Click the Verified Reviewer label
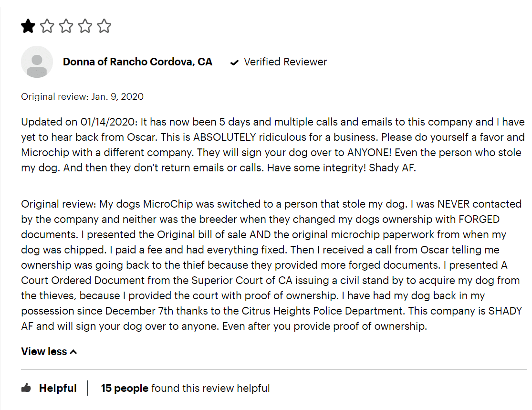The height and width of the screenshot is (410, 532). 285,62
